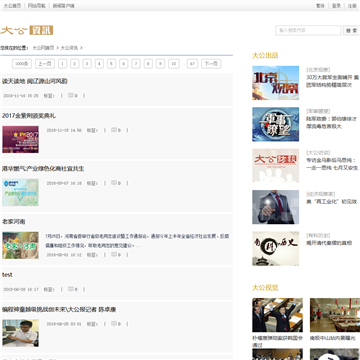
Task: Go to page 5 of results
Action: (x=111, y=64)
